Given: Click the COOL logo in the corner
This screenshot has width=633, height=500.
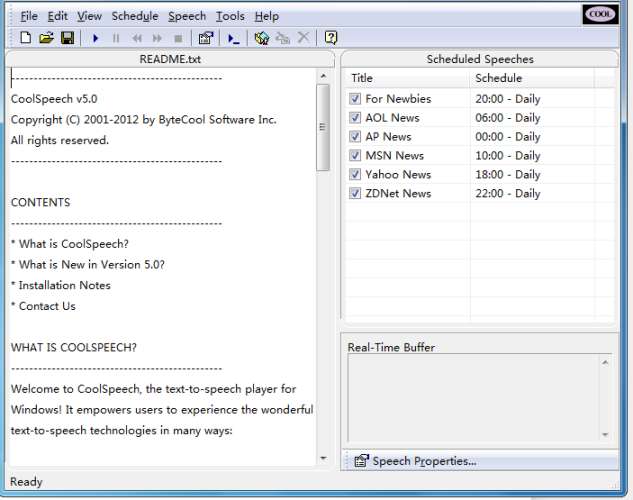Looking at the screenshot, I should 600,14.
